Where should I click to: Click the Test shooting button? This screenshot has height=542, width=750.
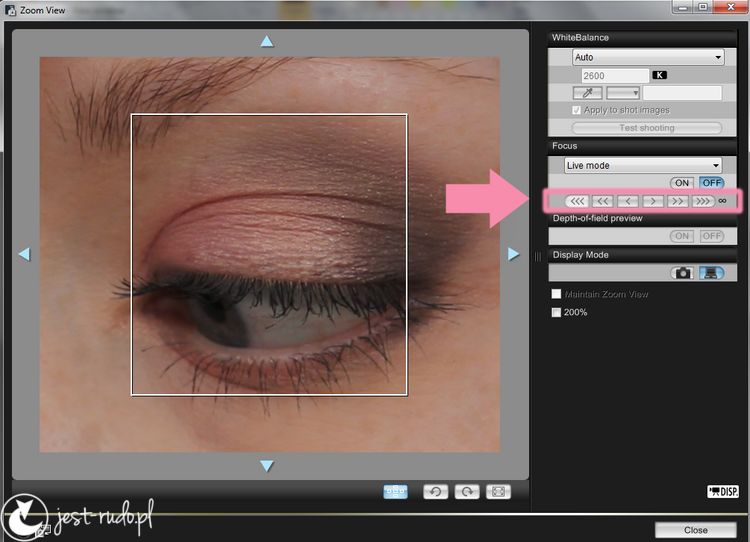tap(647, 128)
